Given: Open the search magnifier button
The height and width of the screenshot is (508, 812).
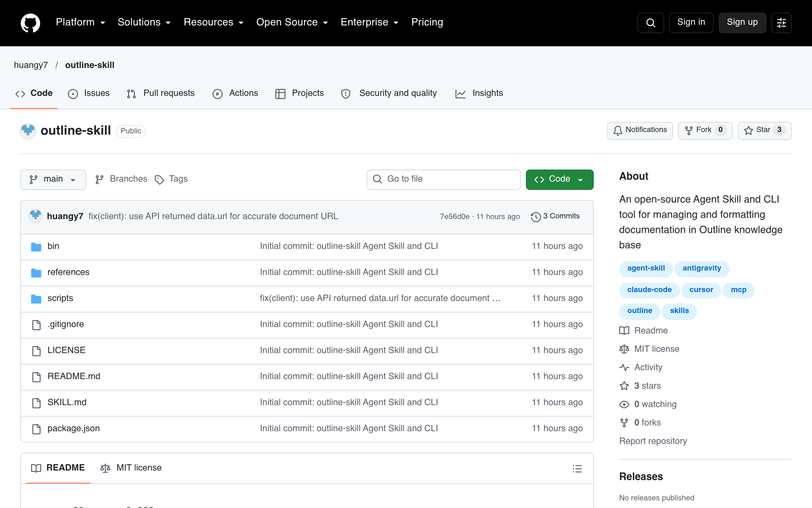Looking at the screenshot, I should [651, 23].
